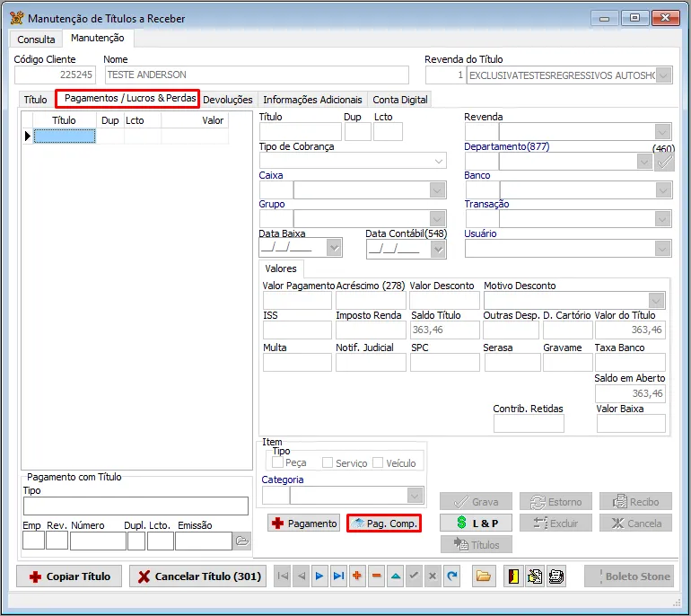This screenshot has width=691, height=616.
Task: Click the Pag. Comp. button
Action: 384,524
